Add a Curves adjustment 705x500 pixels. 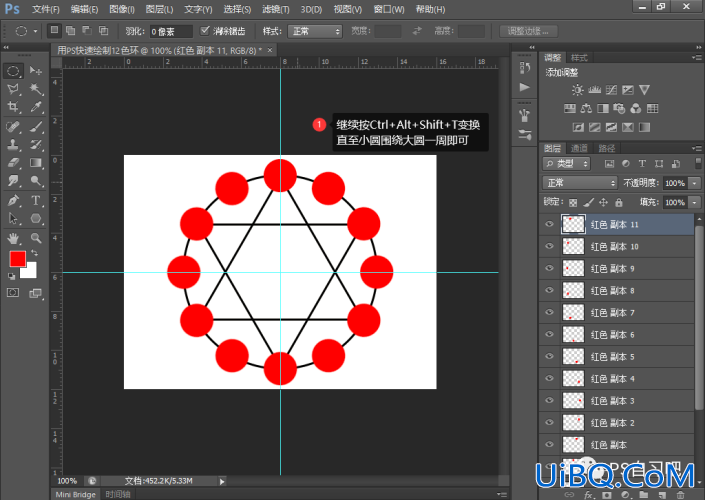[x=611, y=90]
